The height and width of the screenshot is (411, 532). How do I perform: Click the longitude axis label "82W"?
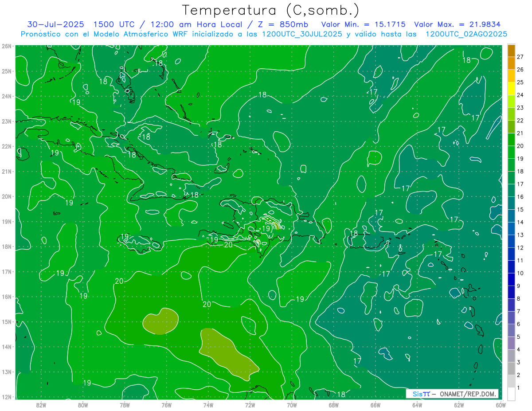click(x=41, y=405)
